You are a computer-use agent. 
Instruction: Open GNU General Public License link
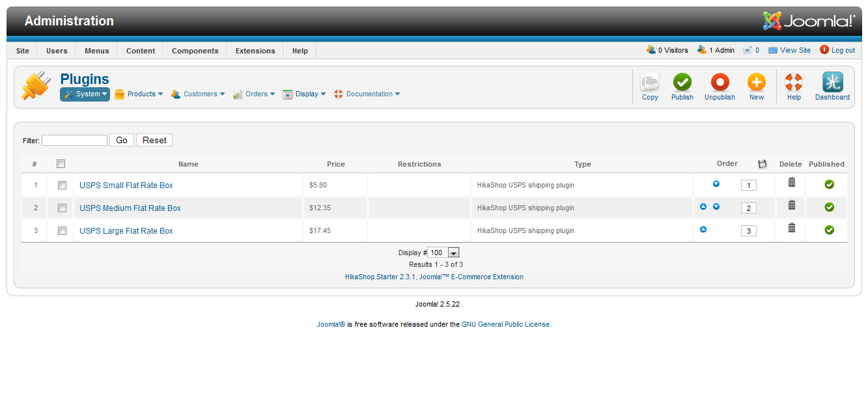(506, 324)
